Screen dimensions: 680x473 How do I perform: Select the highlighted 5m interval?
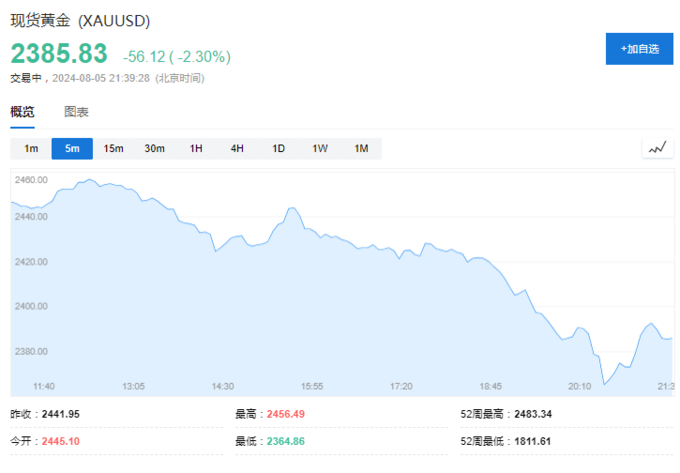(72, 149)
